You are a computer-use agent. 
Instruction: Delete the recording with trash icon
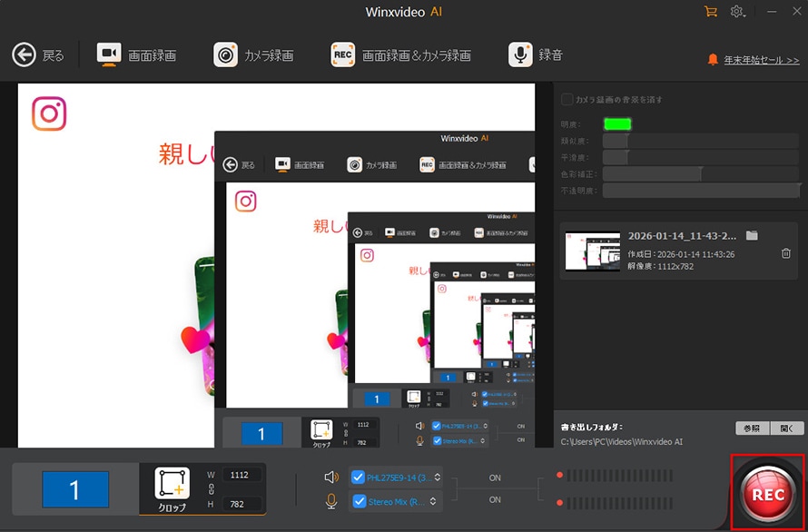click(x=786, y=253)
